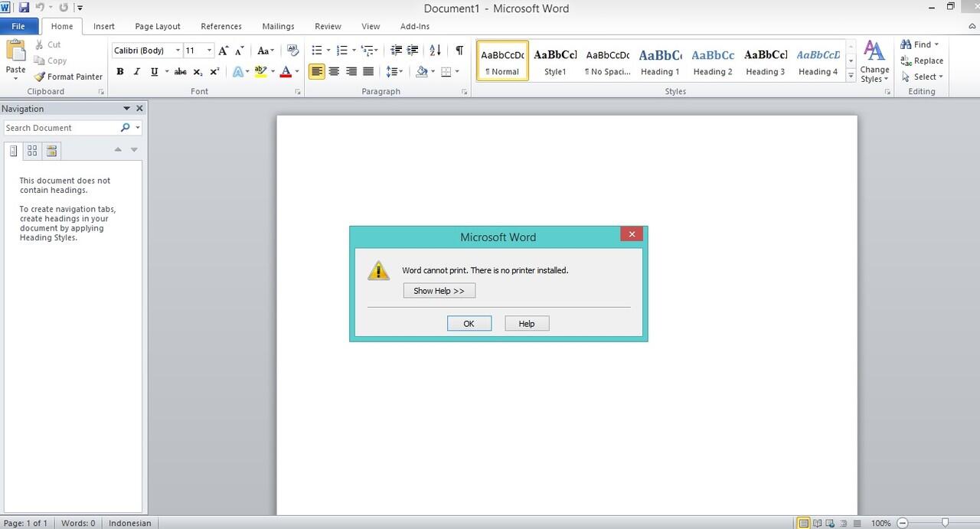Click the zoom out minus button
Image resolution: width=980 pixels, height=529 pixels.
(902, 523)
